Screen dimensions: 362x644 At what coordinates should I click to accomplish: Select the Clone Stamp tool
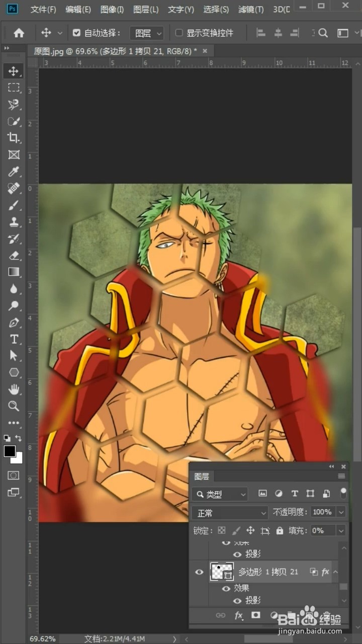(14, 222)
